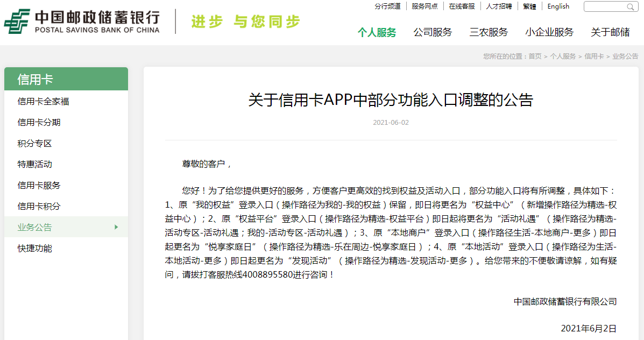The image size is (644, 340).
Task: Open the 服务网点 link
Action: point(424,6)
